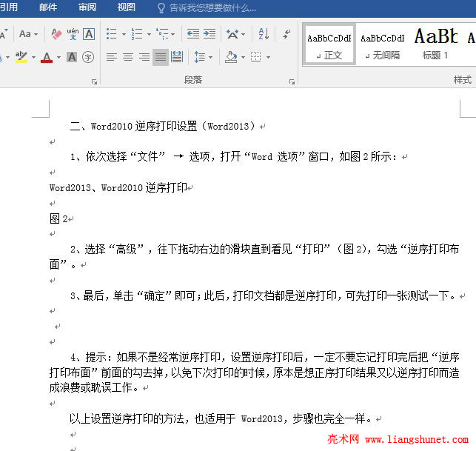Click the Sort A-Z icon
Image resolution: width=476 pixels, height=451 pixels.
point(264,34)
